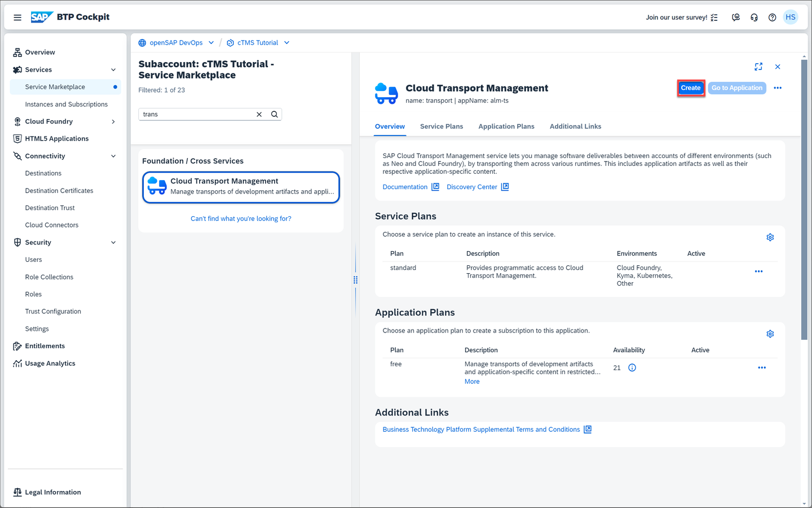
Task: Open Legal Information in sidebar
Action: point(53,492)
